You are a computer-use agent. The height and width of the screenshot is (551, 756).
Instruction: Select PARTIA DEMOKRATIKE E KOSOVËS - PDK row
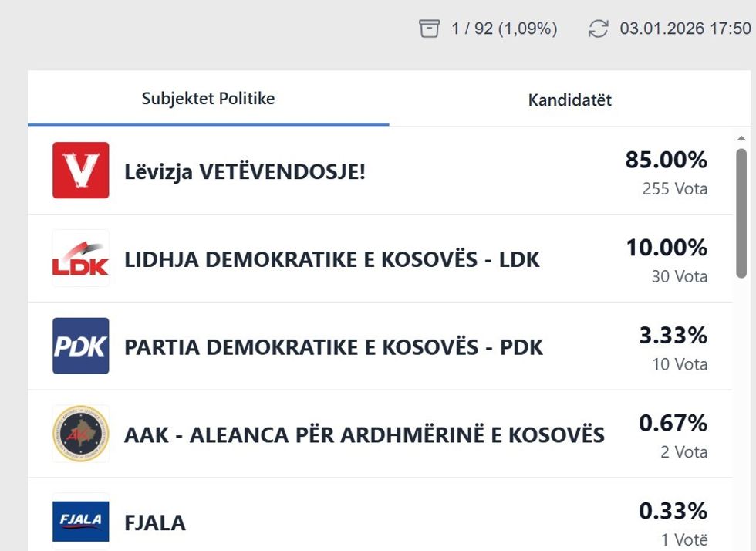pos(333,347)
